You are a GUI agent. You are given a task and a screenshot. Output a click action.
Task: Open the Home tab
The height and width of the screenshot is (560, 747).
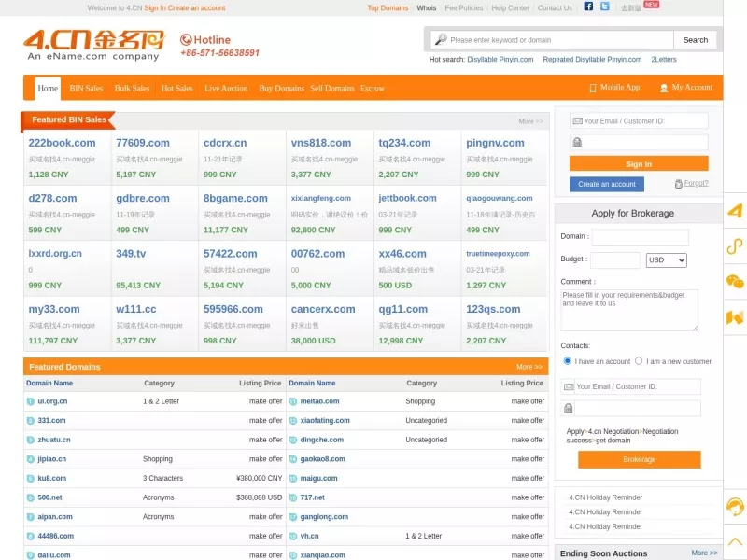pyautogui.click(x=48, y=88)
